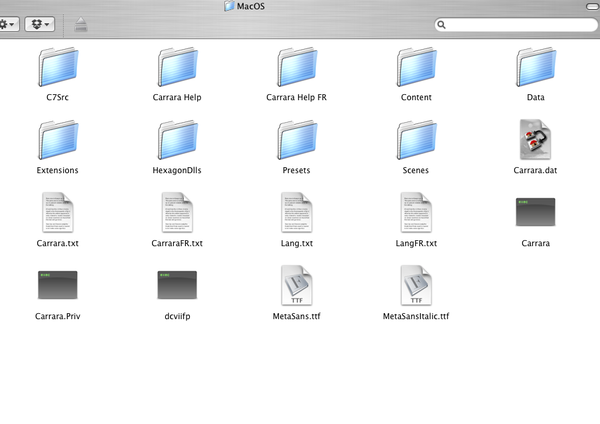Click the Eject toolbar button
The image size is (600, 424).
81,24
